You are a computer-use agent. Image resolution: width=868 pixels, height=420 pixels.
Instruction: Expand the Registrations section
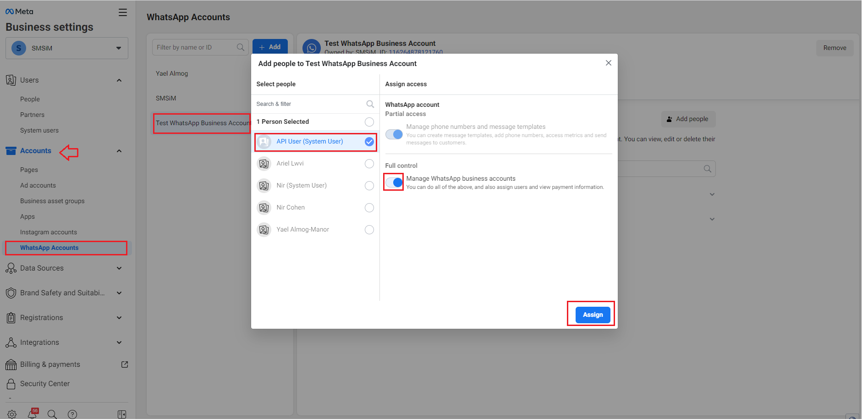[119, 318]
